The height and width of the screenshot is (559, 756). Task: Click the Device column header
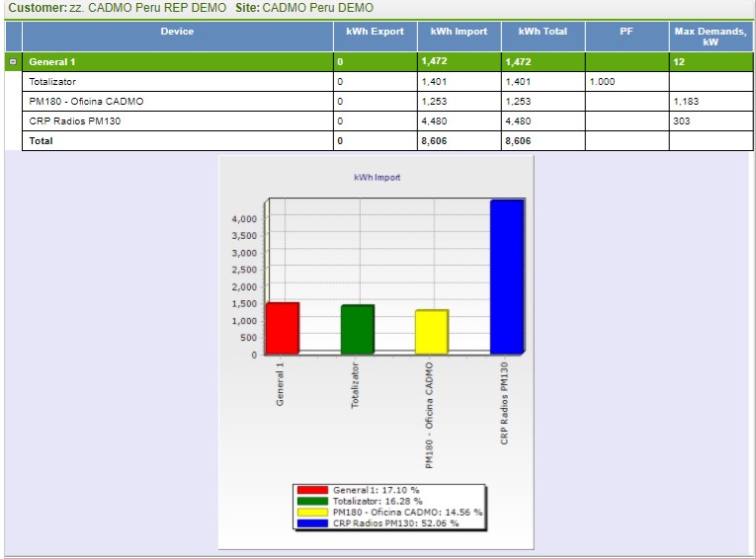177,32
